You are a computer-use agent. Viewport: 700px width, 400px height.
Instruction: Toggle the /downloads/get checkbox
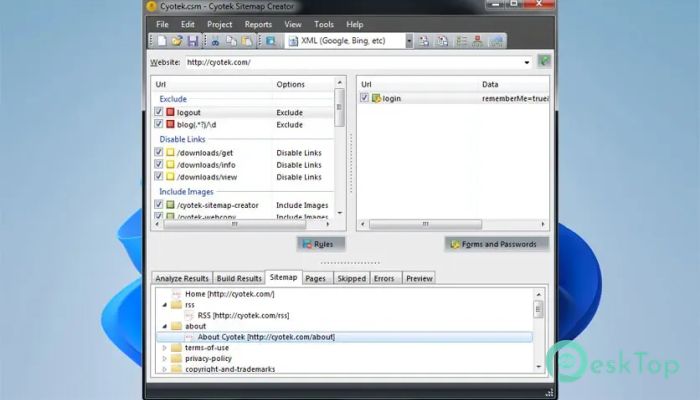(158, 152)
